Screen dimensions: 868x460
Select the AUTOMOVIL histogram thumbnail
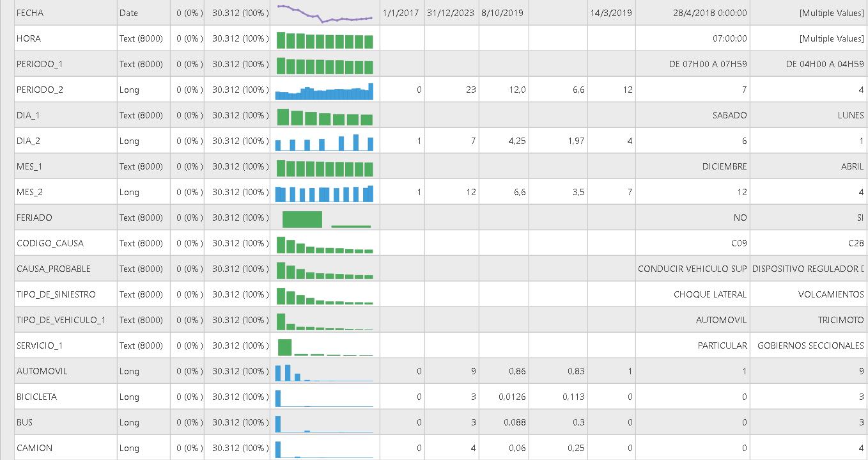click(325, 372)
